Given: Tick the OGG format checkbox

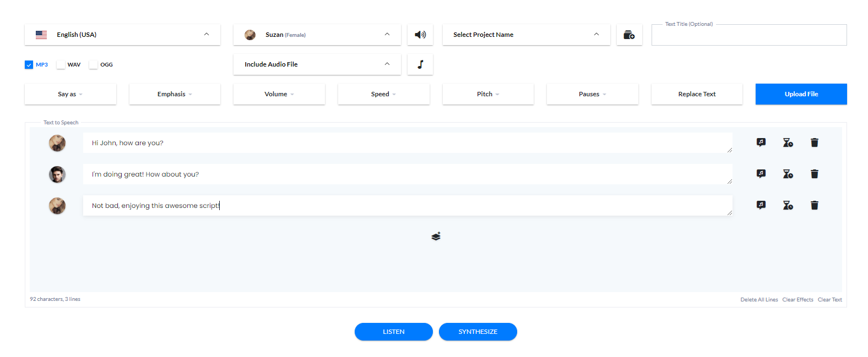Looking at the screenshot, I should [94, 65].
